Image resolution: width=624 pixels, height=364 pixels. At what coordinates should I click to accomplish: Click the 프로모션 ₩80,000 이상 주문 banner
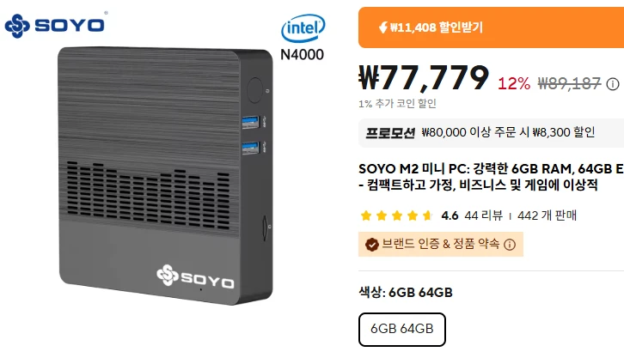click(x=491, y=133)
